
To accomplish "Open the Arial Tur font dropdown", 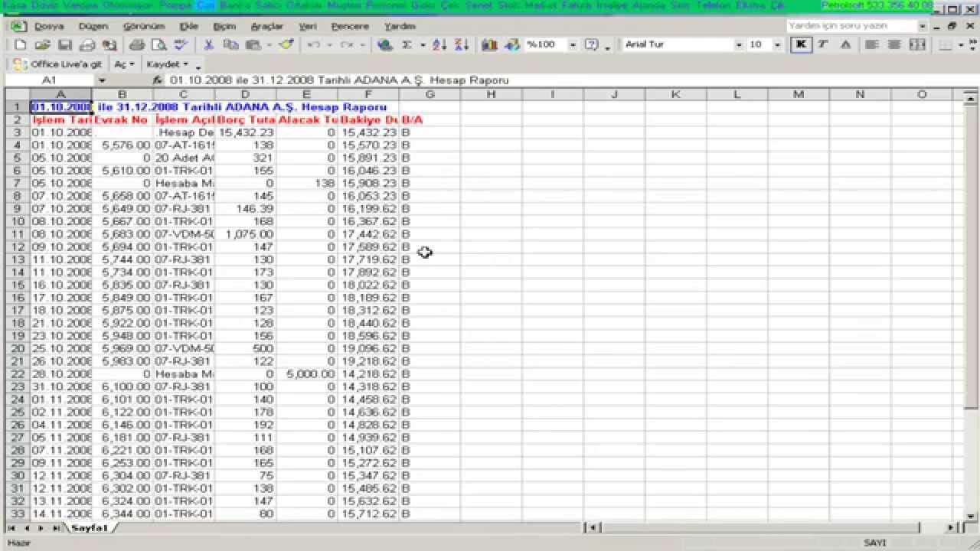I will [739, 45].
